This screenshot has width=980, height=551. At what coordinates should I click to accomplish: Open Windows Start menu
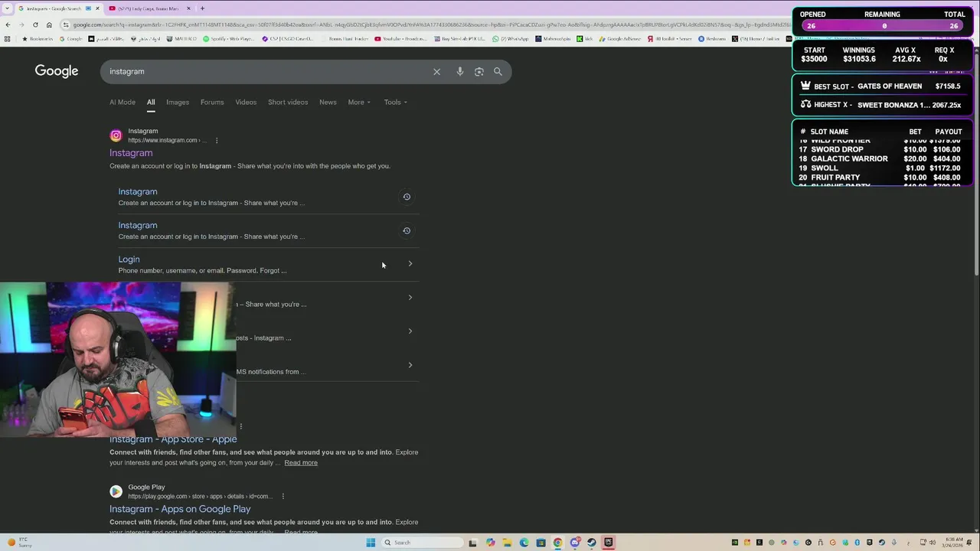371,543
